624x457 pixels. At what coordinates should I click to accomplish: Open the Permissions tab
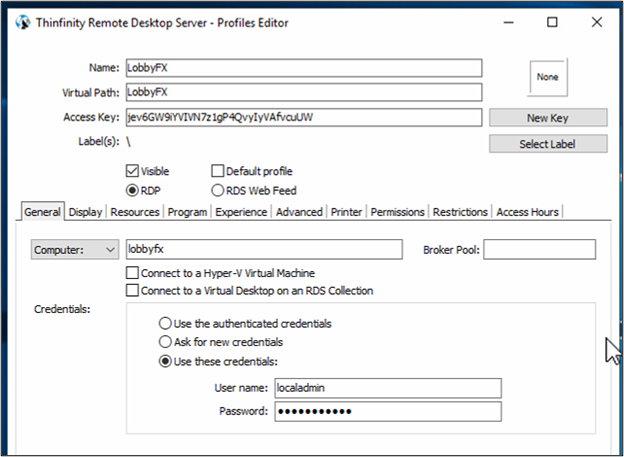click(x=399, y=212)
